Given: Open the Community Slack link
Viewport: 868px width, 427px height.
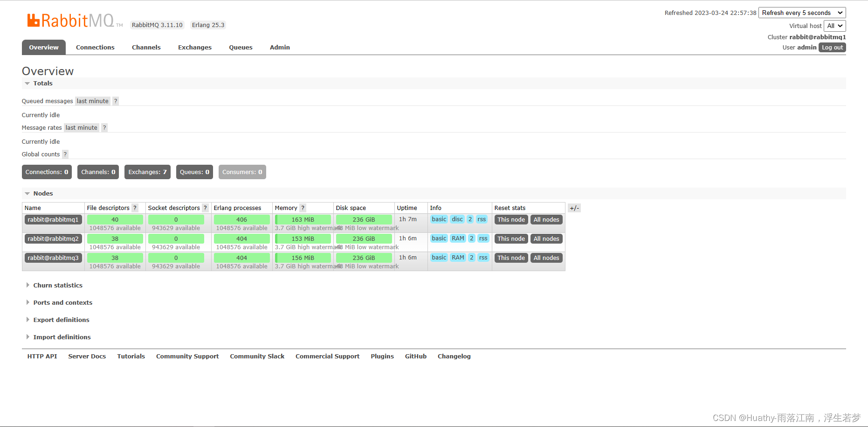Looking at the screenshot, I should [x=257, y=356].
